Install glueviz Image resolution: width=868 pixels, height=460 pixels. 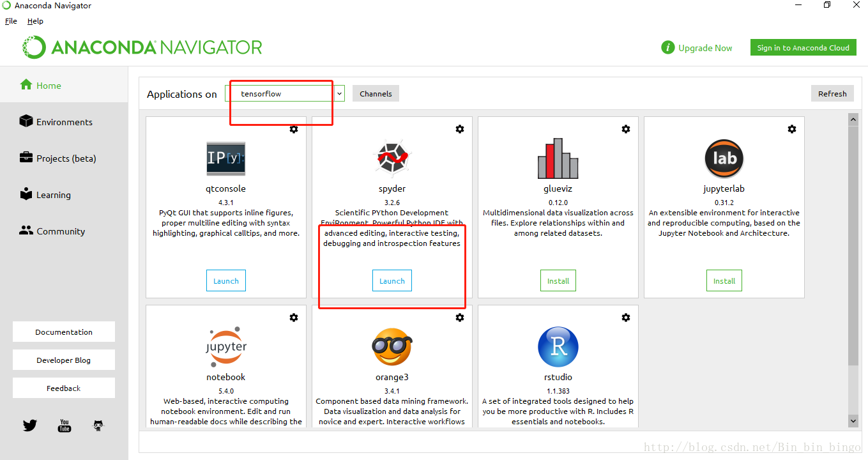pos(558,280)
